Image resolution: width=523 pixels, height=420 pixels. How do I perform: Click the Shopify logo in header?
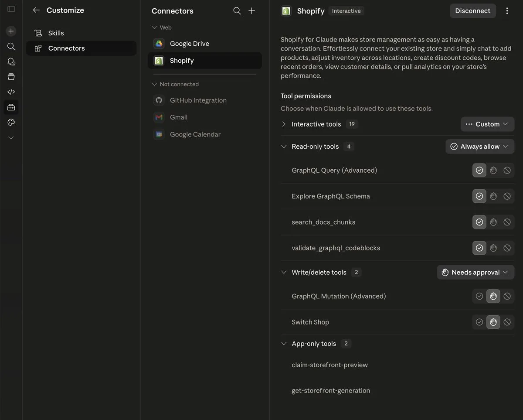(286, 11)
